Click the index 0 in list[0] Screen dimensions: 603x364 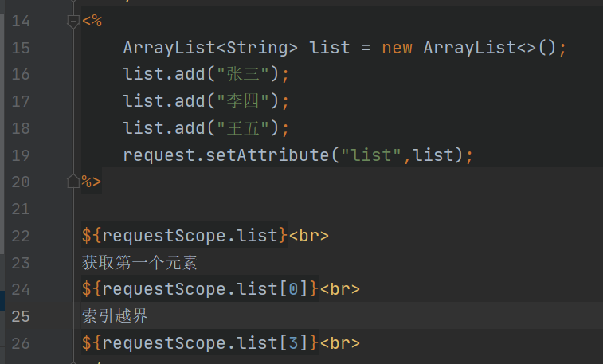293,289
